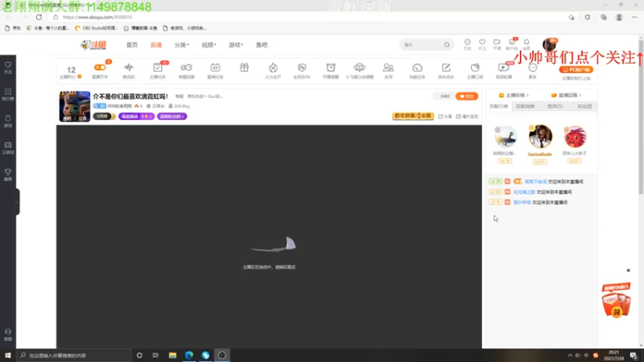Click the V特权 badge
This screenshot has width=644, height=362.
coord(104,117)
